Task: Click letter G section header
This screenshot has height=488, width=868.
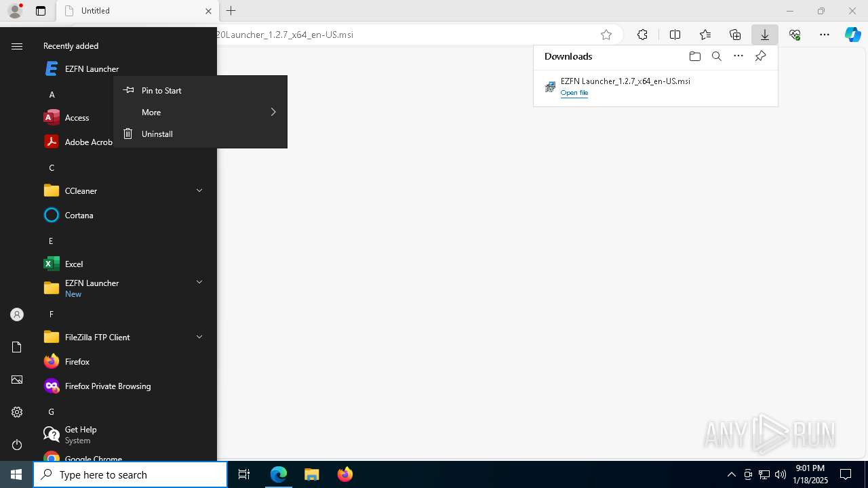Action: point(51,411)
